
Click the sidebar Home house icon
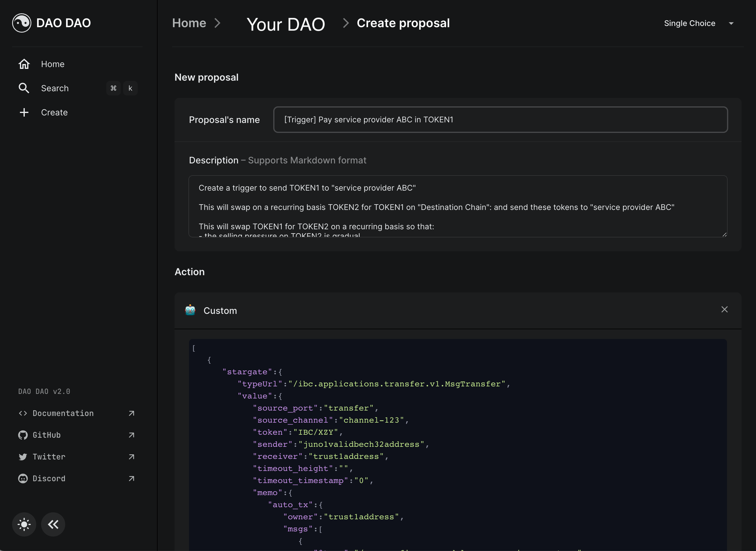(24, 64)
